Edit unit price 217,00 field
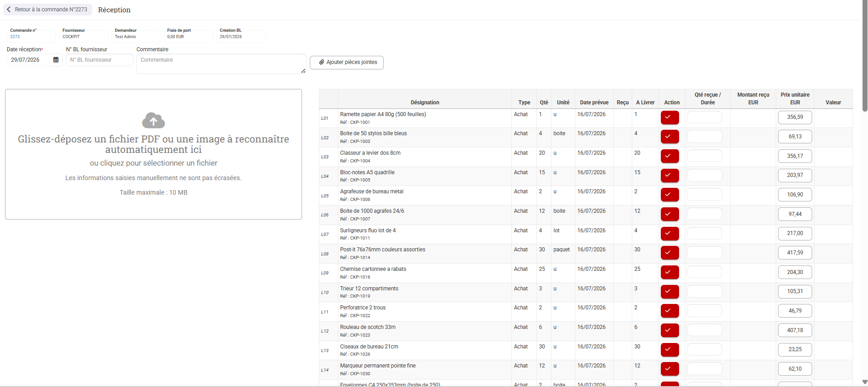The height and width of the screenshot is (387, 868). coord(795,234)
